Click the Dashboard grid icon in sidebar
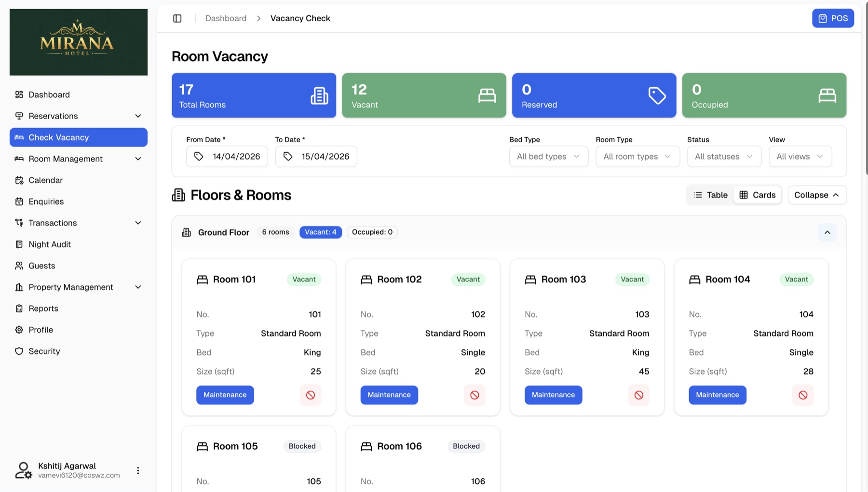Viewport: 868px width, 492px height. tap(19, 94)
